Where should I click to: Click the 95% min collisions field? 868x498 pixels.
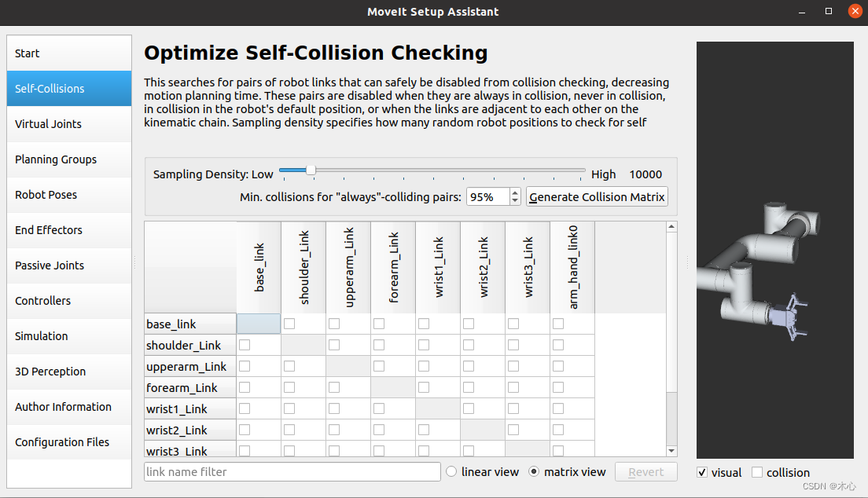(x=488, y=197)
